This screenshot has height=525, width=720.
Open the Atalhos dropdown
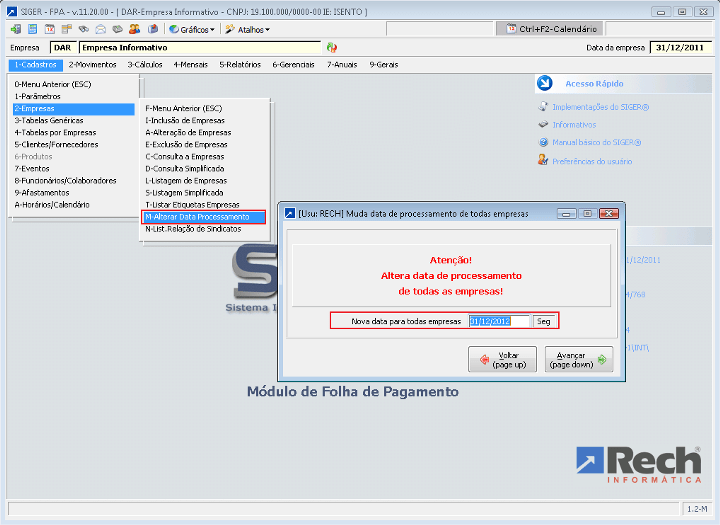coord(248,29)
